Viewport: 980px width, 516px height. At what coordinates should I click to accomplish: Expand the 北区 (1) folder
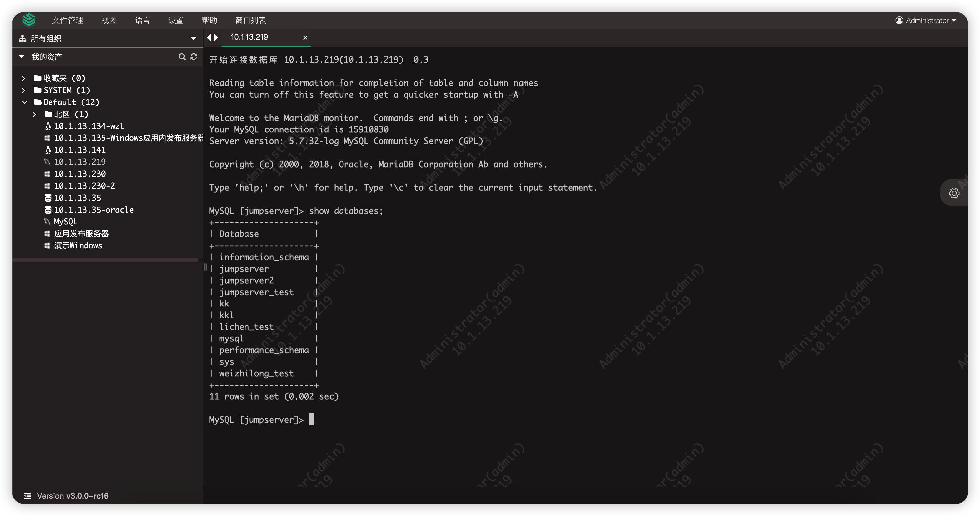34,114
